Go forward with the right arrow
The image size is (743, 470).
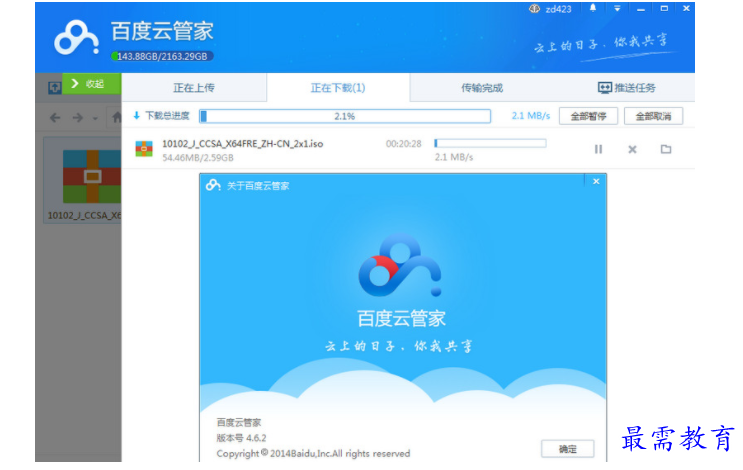(x=78, y=118)
